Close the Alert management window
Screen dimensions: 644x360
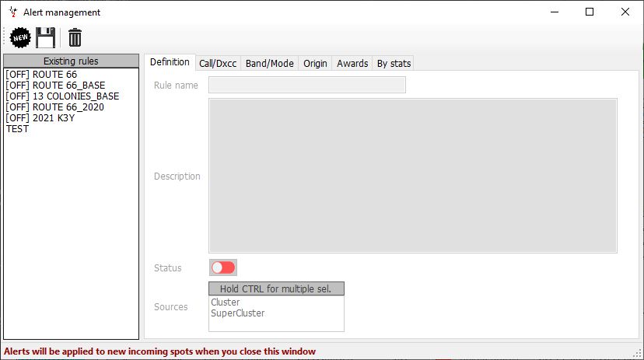point(625,12)
